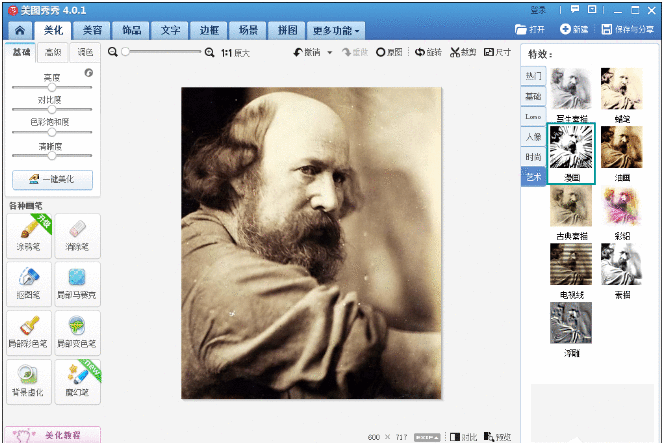Toggle the 对比 compare view
The image size is (663, 443).
tap(462, 437)
